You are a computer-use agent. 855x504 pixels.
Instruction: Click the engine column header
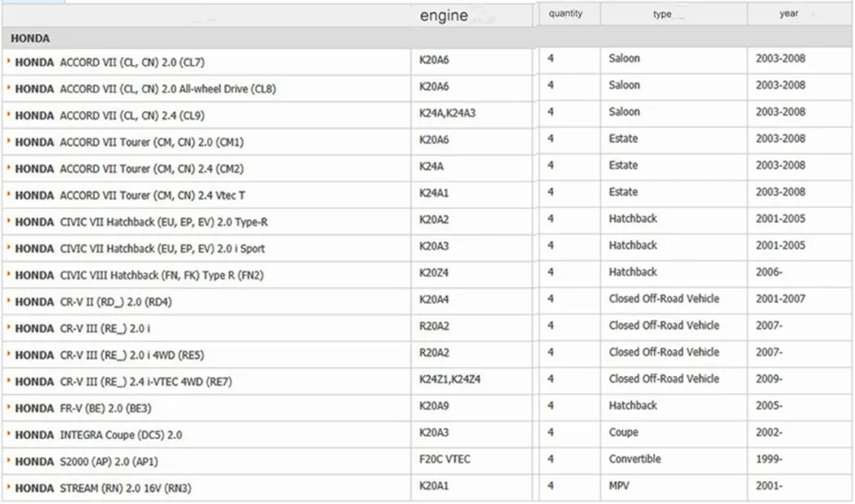443,15
